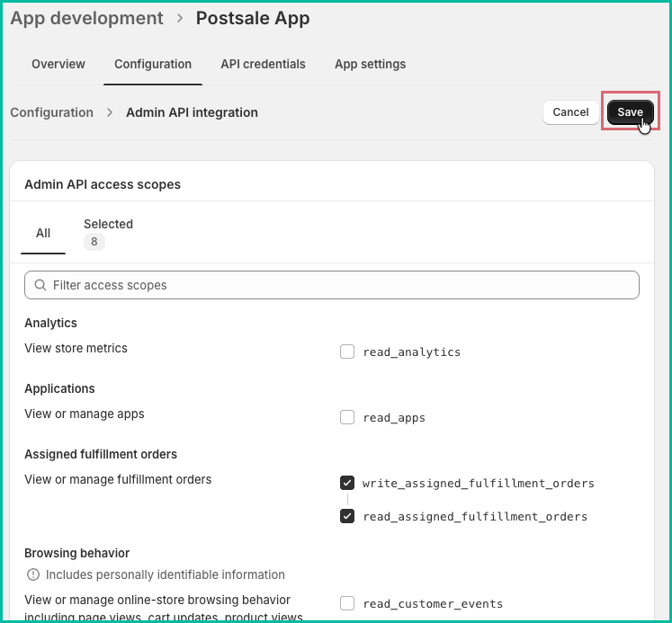Image resolution: width=672 pixels, height=623 pixels.
Task: Check the read_apps access scope
Action: coord(347,417)
